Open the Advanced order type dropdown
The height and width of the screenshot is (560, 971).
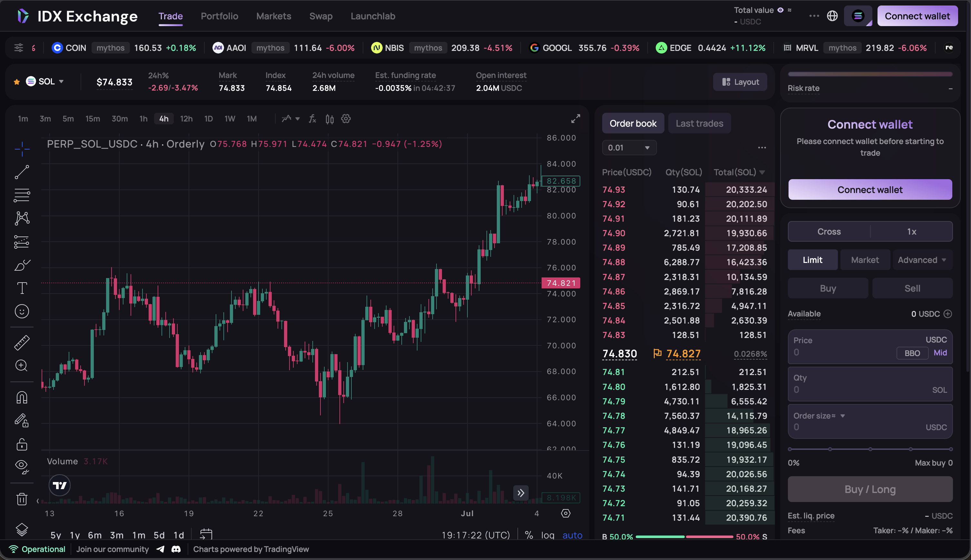922,260
